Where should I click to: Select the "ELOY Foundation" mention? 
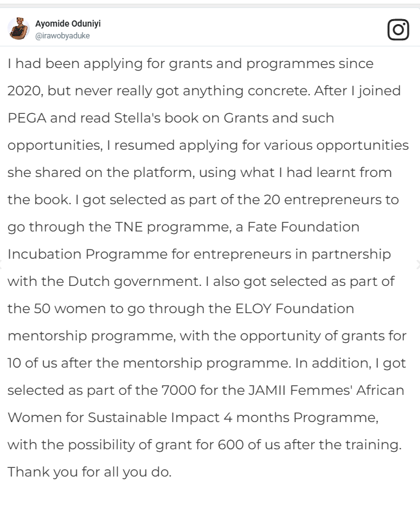click(294, 309)
